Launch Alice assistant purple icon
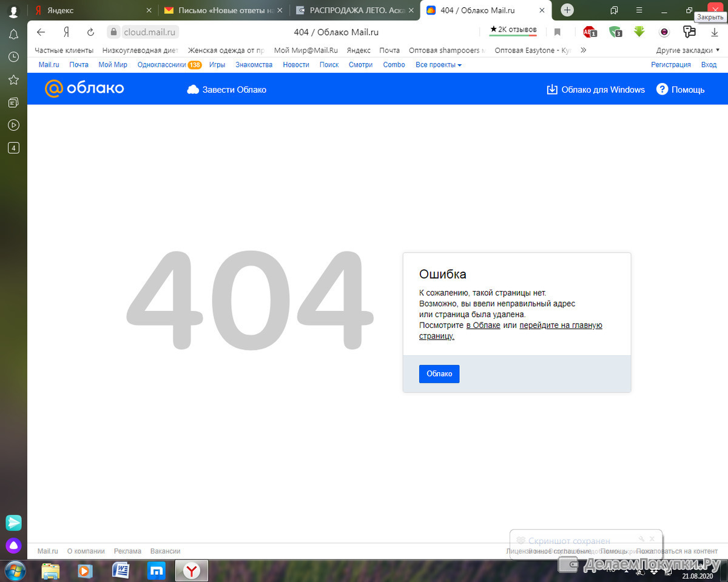The width and height of the screenshot is (728, 582). pyautogui.click(x=13, y=545)
